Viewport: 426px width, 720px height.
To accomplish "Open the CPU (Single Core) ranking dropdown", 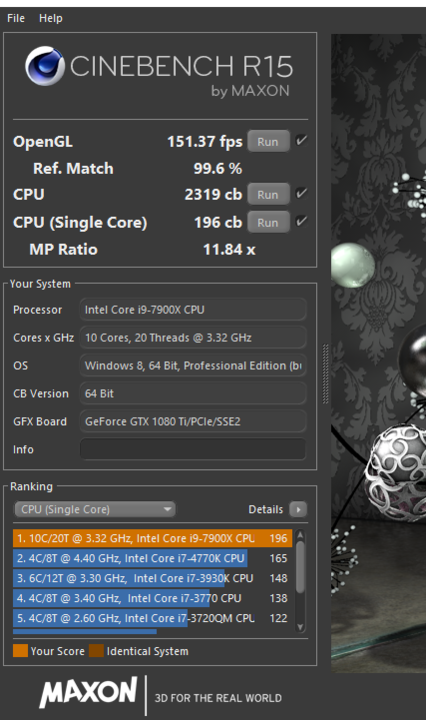I will 95,509.
